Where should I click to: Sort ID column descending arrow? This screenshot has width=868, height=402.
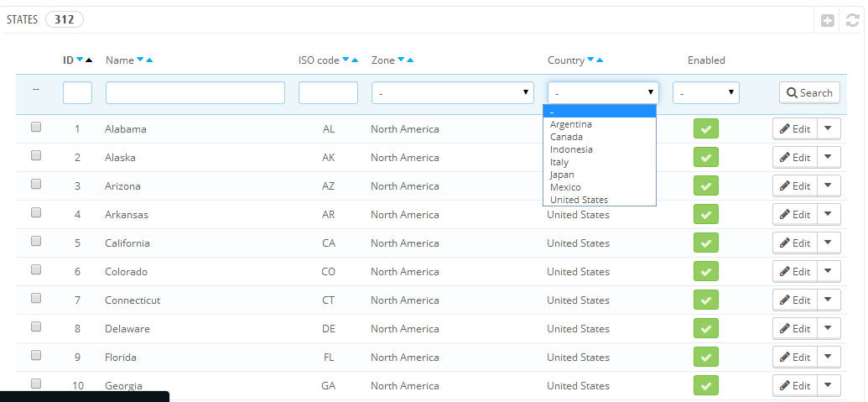(x=80, y=60)
